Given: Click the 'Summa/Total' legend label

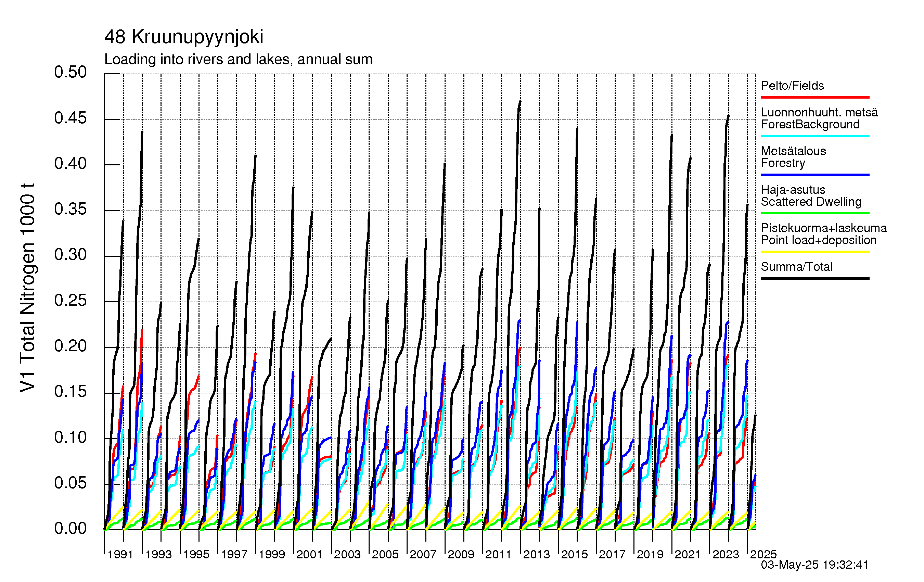Looking at the screenshot, I should pos(797,266).
